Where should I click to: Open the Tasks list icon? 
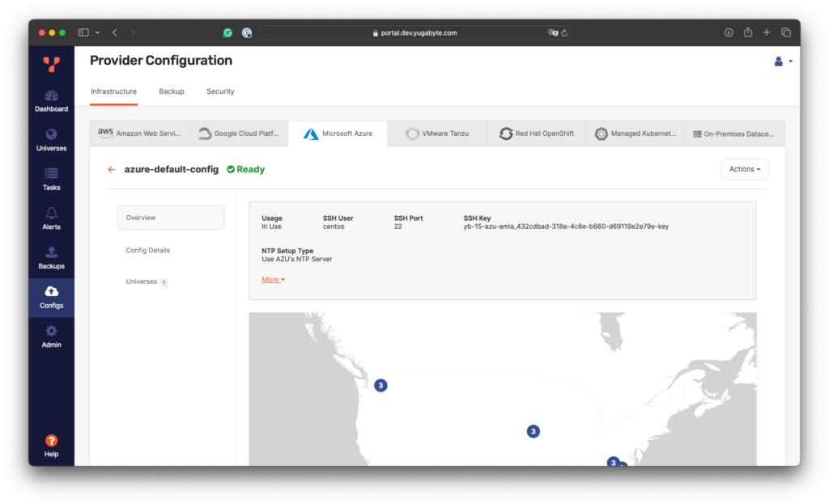tap(51, 173)
